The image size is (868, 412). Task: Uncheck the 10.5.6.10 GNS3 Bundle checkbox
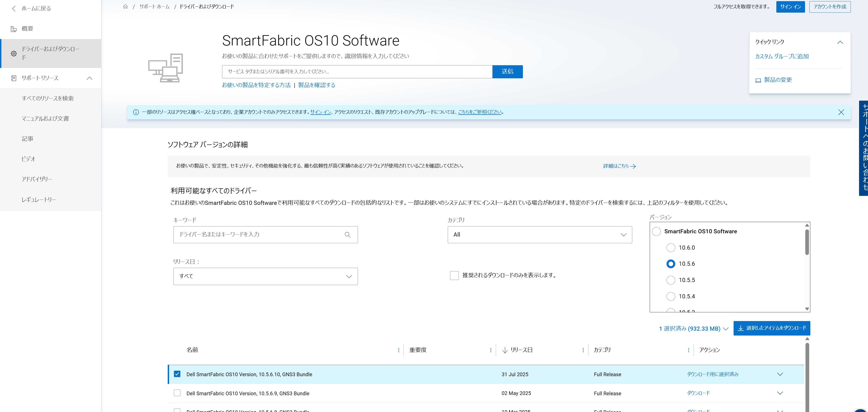click(x=177, y=374)
